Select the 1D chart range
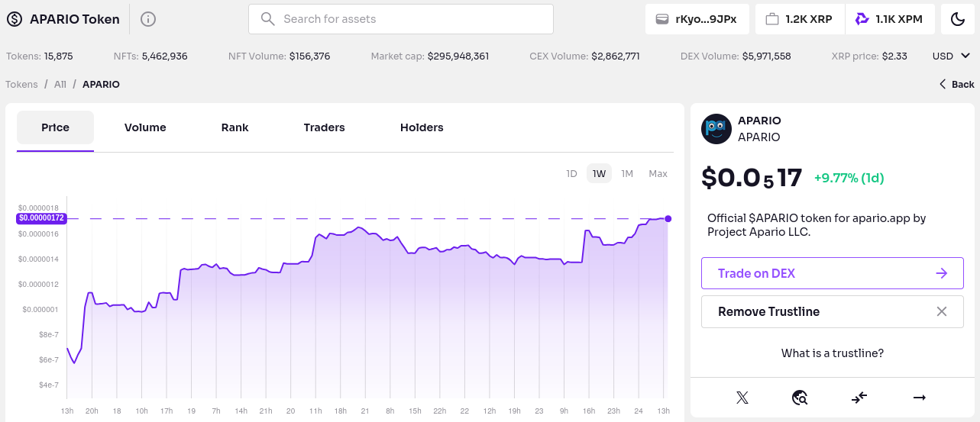980x422 pixels. [x=571, y=173]
